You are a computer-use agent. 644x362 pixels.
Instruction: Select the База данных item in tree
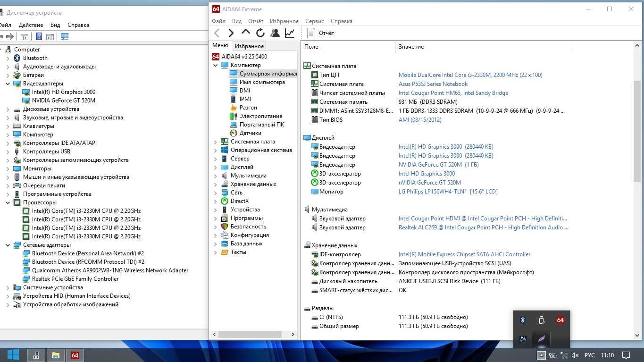point(242,244)
